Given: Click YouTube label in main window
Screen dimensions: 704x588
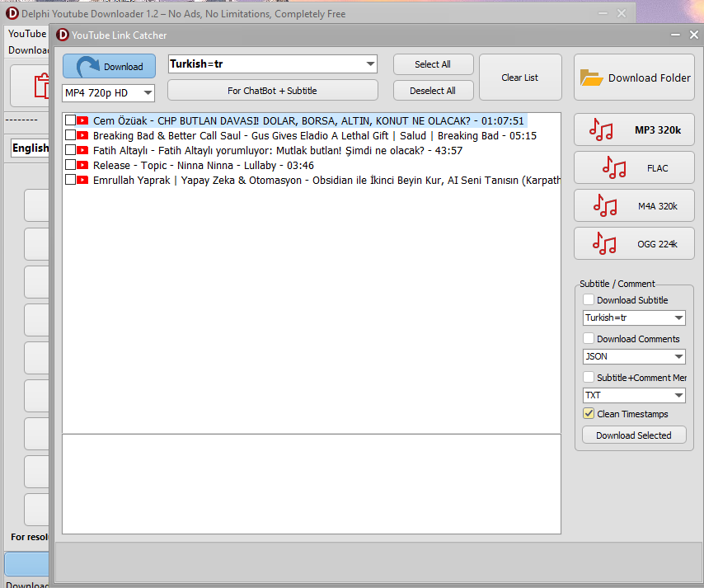Looking at the screenshot, I should [x=27, y=34].
